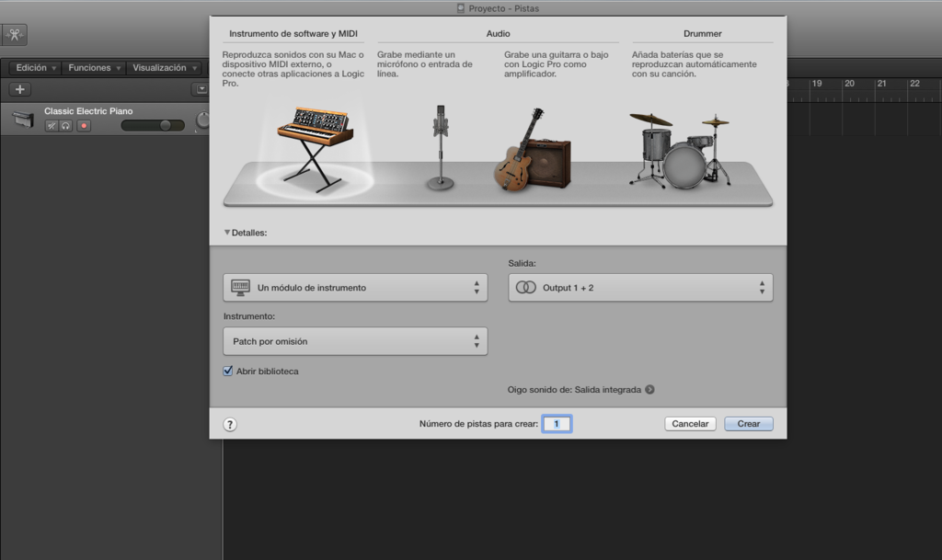Open the Patch por omisión dropdown

pyautogui.click(x=355, y=341)
